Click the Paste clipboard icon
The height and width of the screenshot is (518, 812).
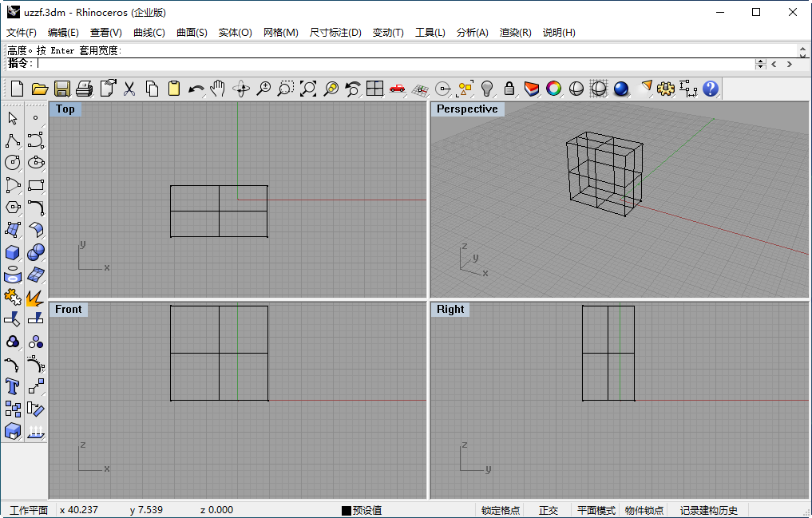(174, 89)
